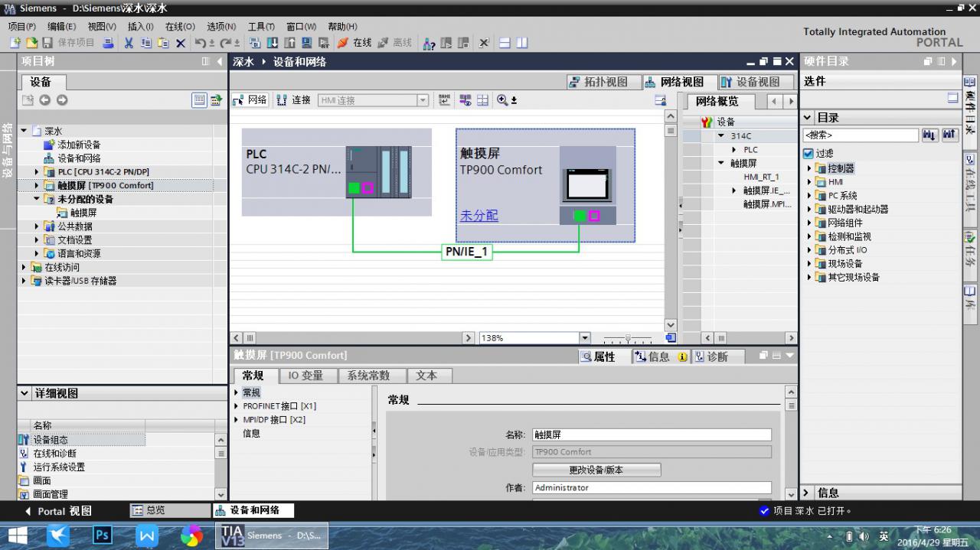
Task: Open the 编辑(E) menu
Action: pyautogui.click(x=62, y=26)
